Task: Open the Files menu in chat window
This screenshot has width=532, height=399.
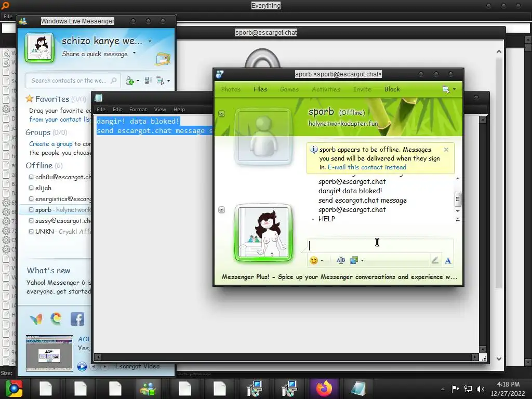Action: coord(260,89)
